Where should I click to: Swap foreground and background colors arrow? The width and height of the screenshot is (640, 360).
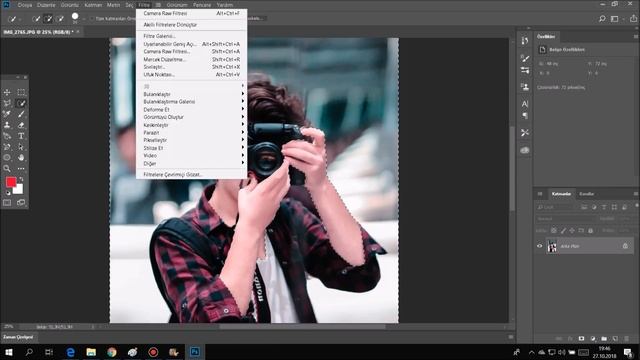(21, 179)
